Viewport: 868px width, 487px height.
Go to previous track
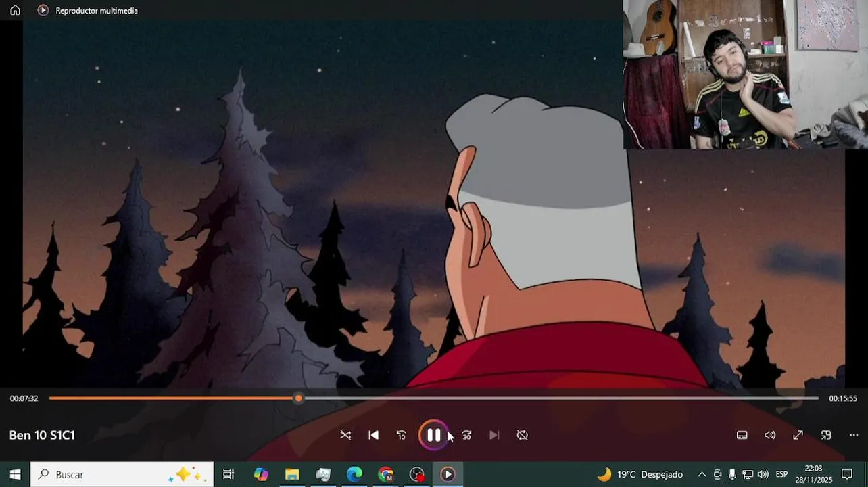(373, 435)
